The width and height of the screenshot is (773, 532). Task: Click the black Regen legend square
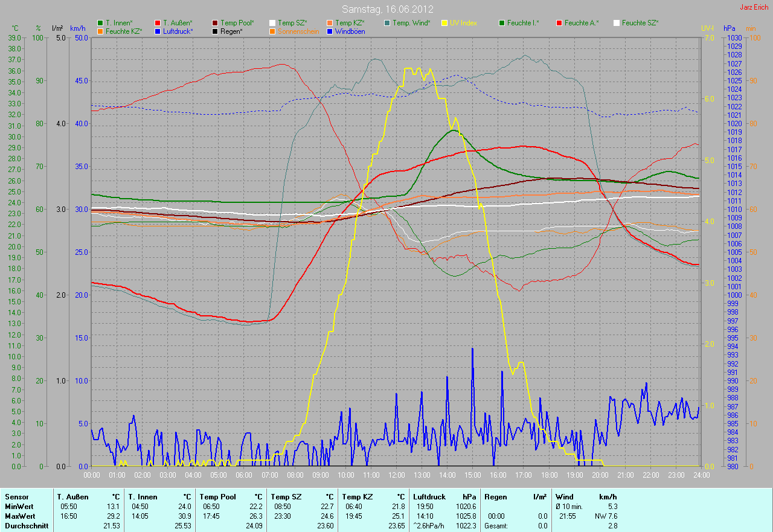(215, 31)
